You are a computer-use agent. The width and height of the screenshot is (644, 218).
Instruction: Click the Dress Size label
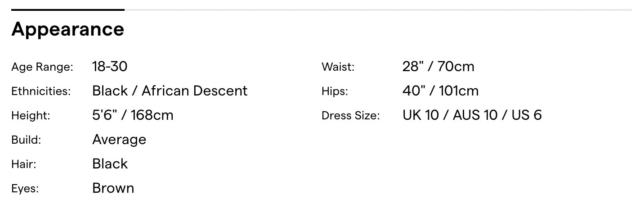pyautogui.click(x=350, y=116)
